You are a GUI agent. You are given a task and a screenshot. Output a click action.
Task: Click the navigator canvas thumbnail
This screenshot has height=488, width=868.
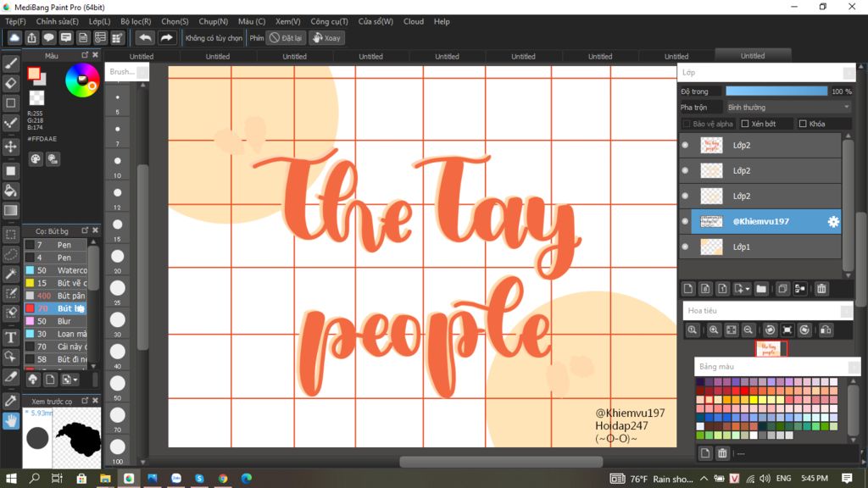[771, 348]
